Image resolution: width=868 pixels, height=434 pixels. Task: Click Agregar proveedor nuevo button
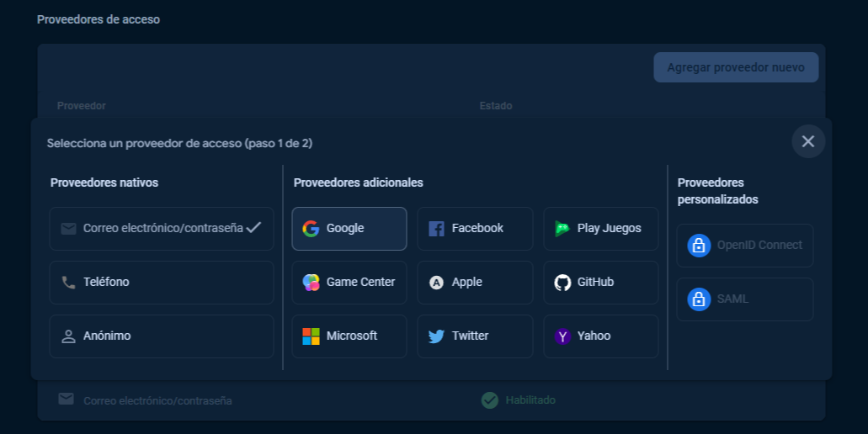[x=736, y=67]
